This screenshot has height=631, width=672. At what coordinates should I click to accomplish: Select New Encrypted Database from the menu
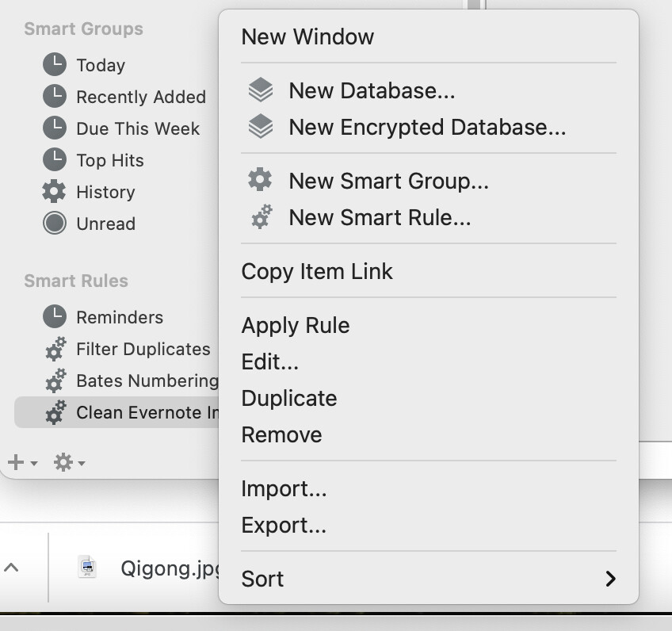coord(426,127)
